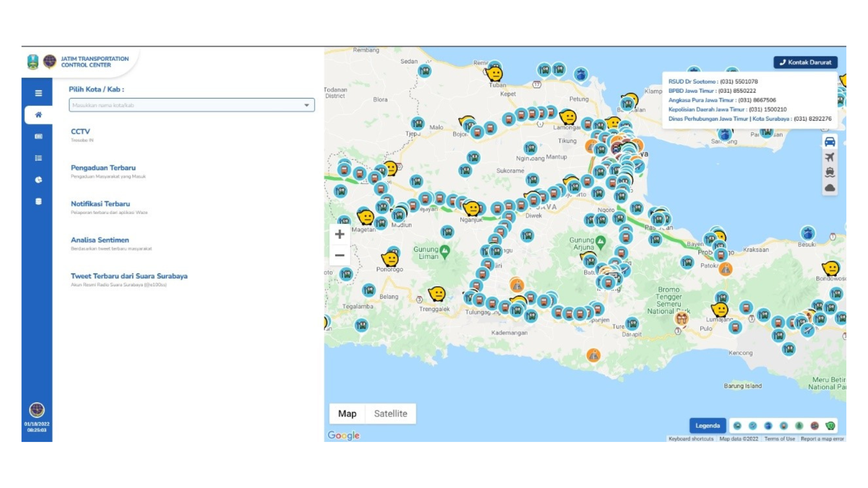Switch to Map view tab
Screen dimensions: 868x488
point(347,413)
